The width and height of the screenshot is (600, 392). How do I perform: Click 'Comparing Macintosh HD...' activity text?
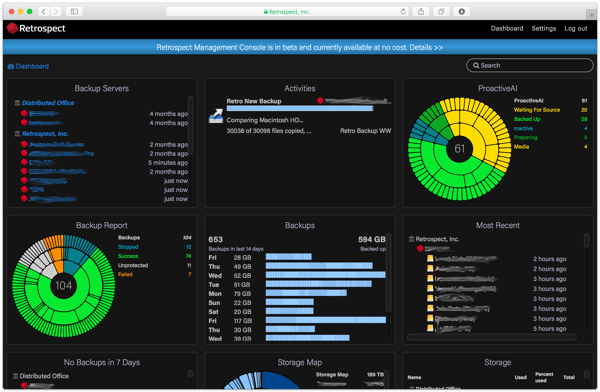tap(264, 120)
